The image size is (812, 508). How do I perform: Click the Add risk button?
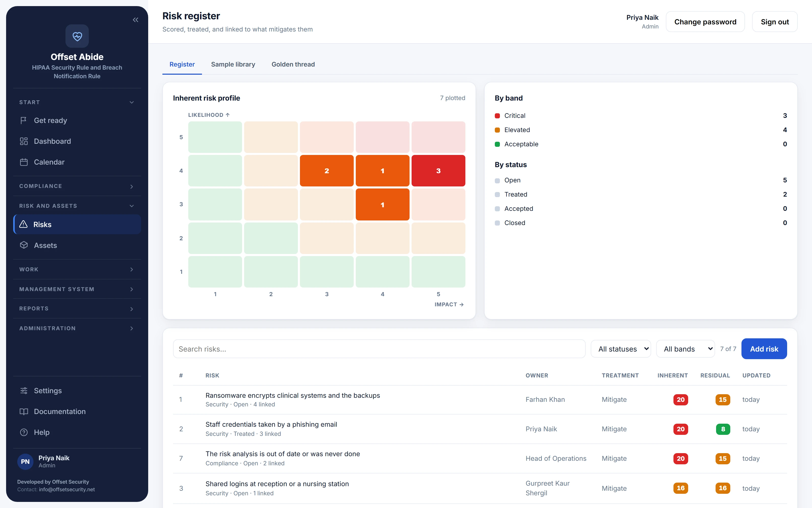(x=764, y=349)
